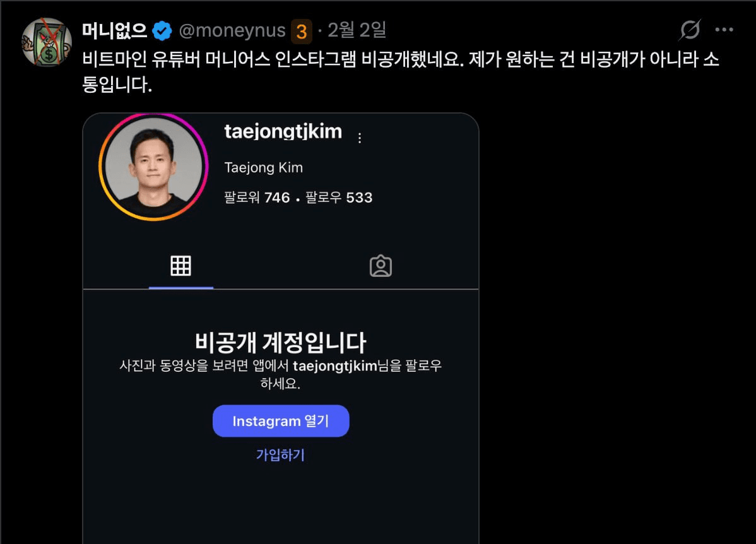Select the posts grid tab icon

(180, 266)
